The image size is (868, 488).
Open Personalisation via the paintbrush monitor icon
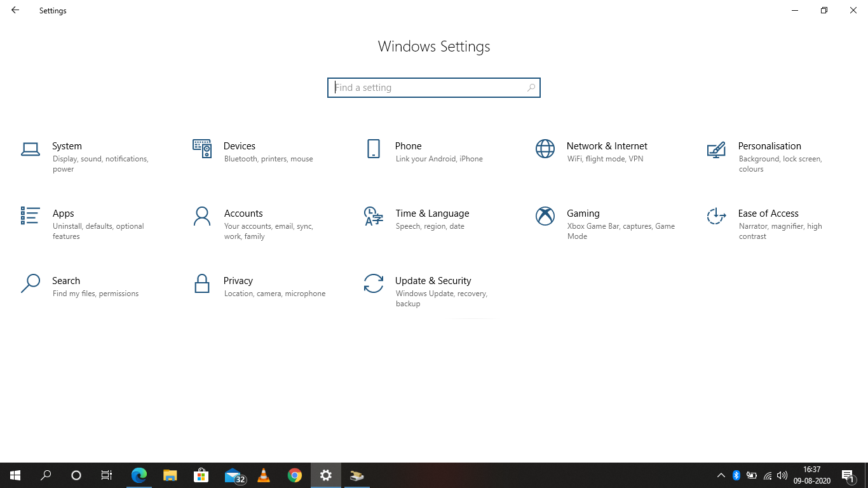point(716,149)
